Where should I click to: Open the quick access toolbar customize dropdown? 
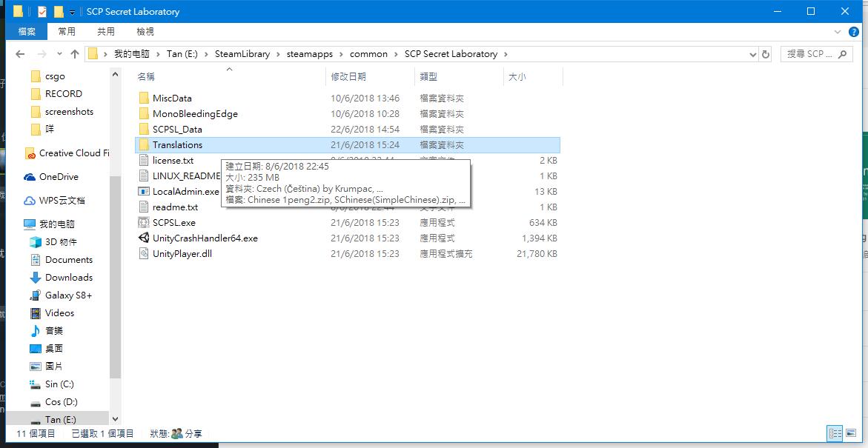click(73, 12)
